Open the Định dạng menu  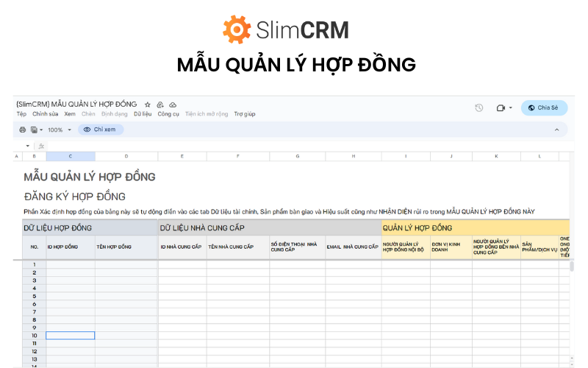coord(115,114)
